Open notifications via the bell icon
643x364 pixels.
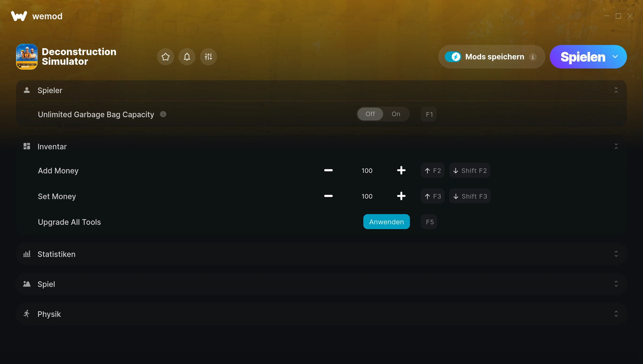pyautogui.click(x=187, y=57)
